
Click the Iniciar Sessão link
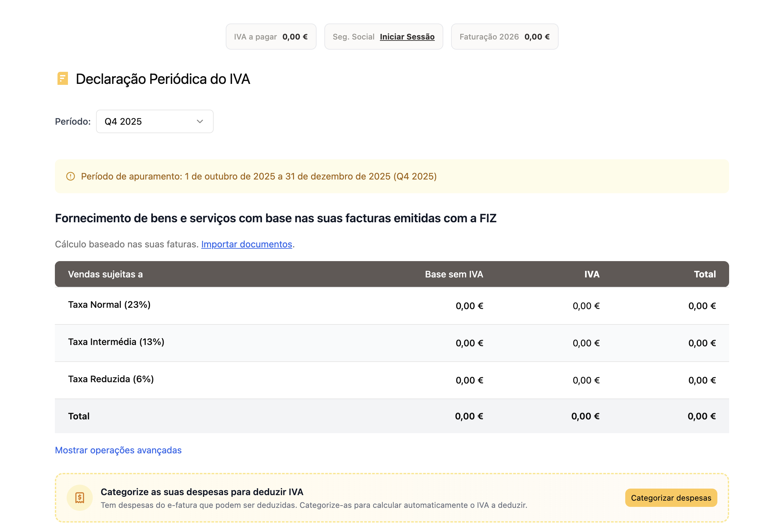(x=407, y=37)
